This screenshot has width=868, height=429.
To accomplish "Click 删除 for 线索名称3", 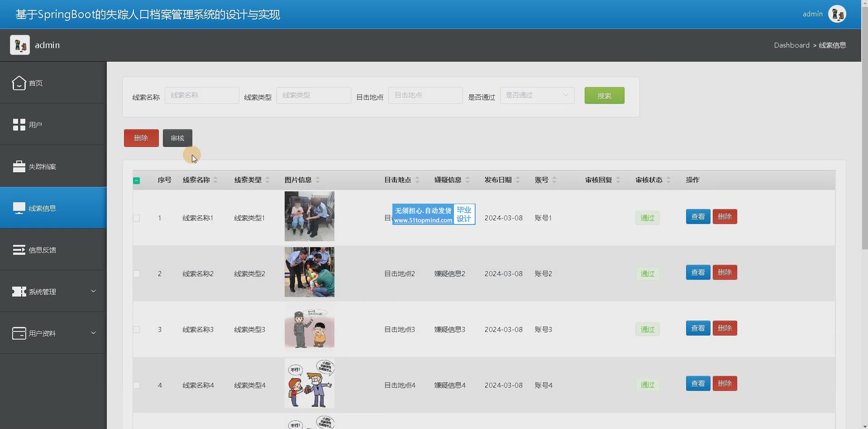I will click(725, 328).
